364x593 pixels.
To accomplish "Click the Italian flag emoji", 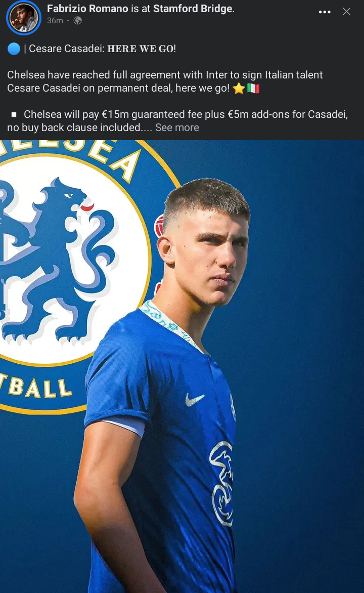I will [253, 89].
